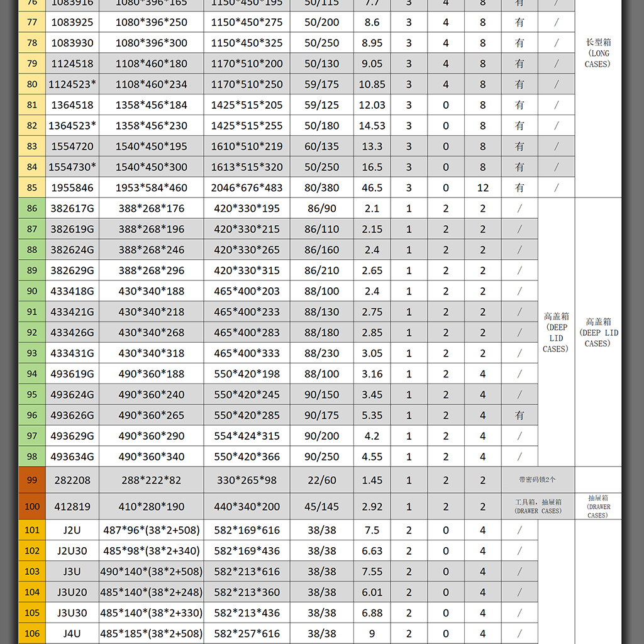The height and width of the screenshot is (644, 644).
Task: Select the J3U model cell
Action: pos(72,572)
